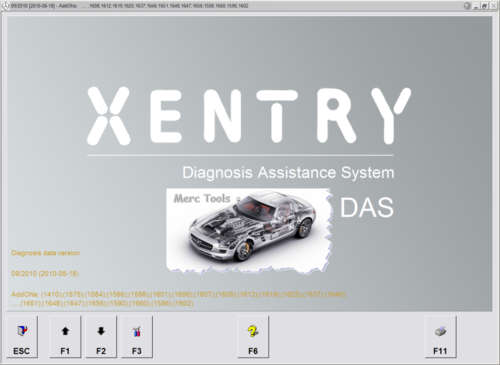500x365 pixels.
Task: Click the F1 up-arrow button
Action: pyautogui.click(x=65, y=337)
